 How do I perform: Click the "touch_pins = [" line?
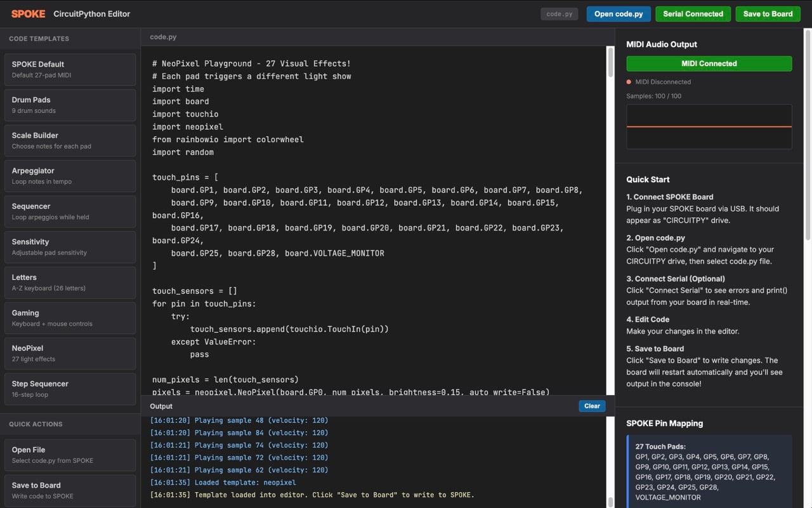pos(185,177)
